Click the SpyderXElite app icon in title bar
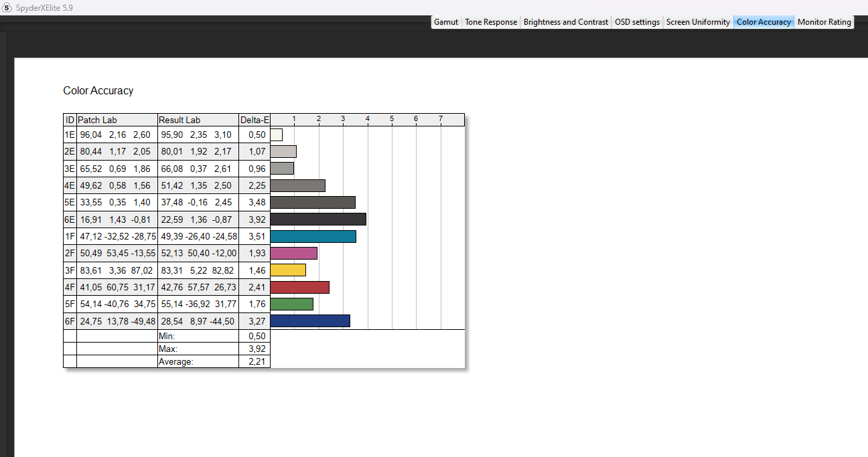 [7, 8]
